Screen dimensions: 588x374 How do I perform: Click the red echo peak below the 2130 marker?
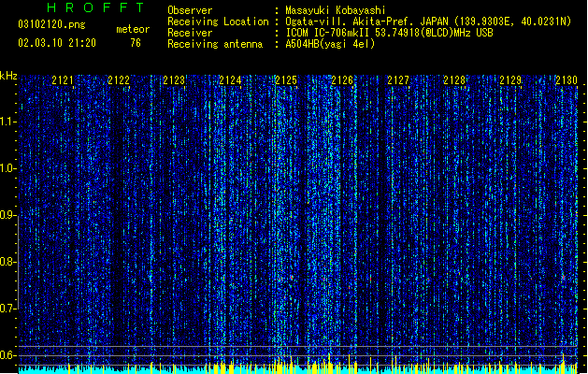564,277
